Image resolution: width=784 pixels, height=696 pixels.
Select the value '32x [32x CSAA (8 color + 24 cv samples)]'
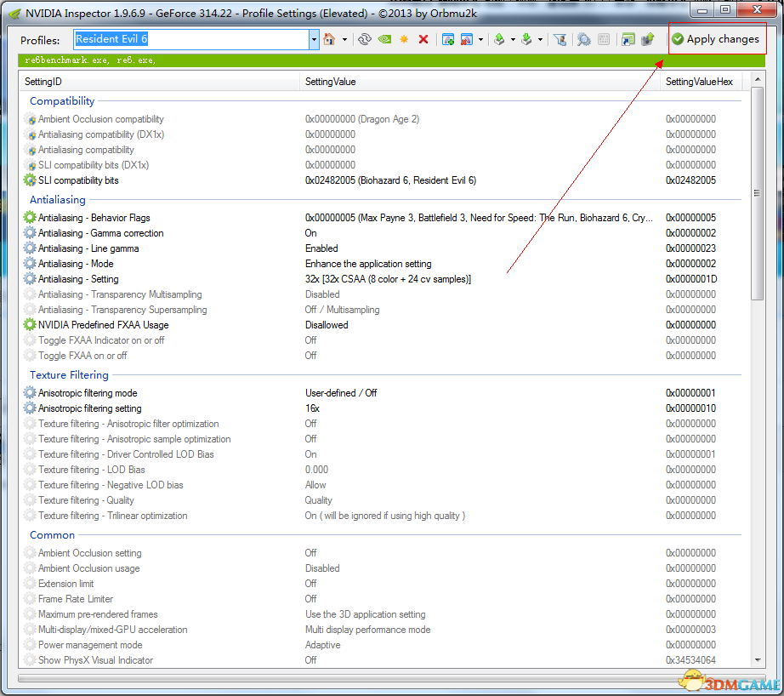[x=388, y=279]
